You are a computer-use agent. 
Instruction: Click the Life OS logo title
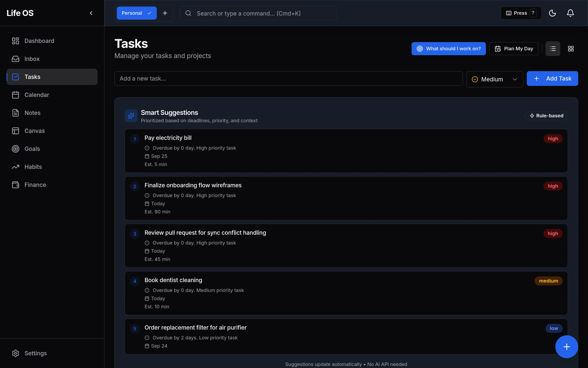pos(20,13)
